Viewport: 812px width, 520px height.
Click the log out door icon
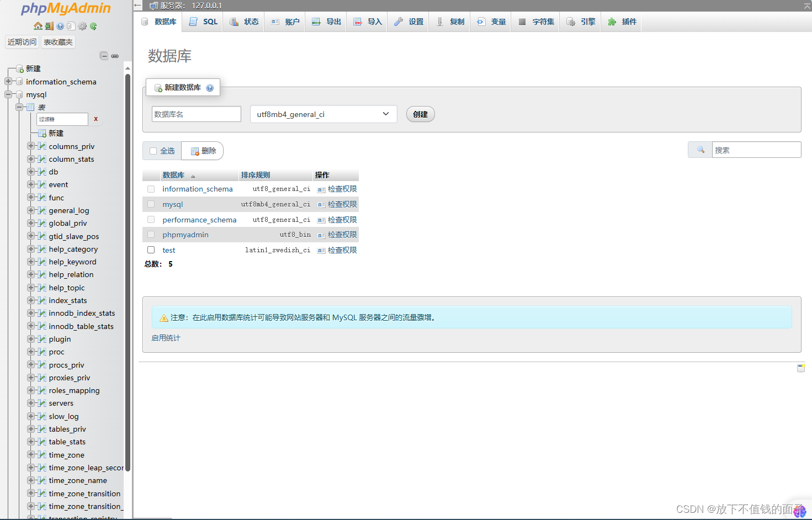coord(49,26)
